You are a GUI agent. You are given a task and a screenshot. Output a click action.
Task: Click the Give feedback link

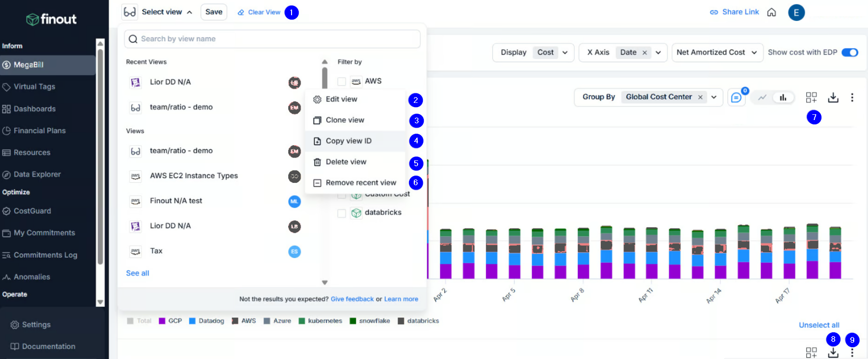pos(352,299)
